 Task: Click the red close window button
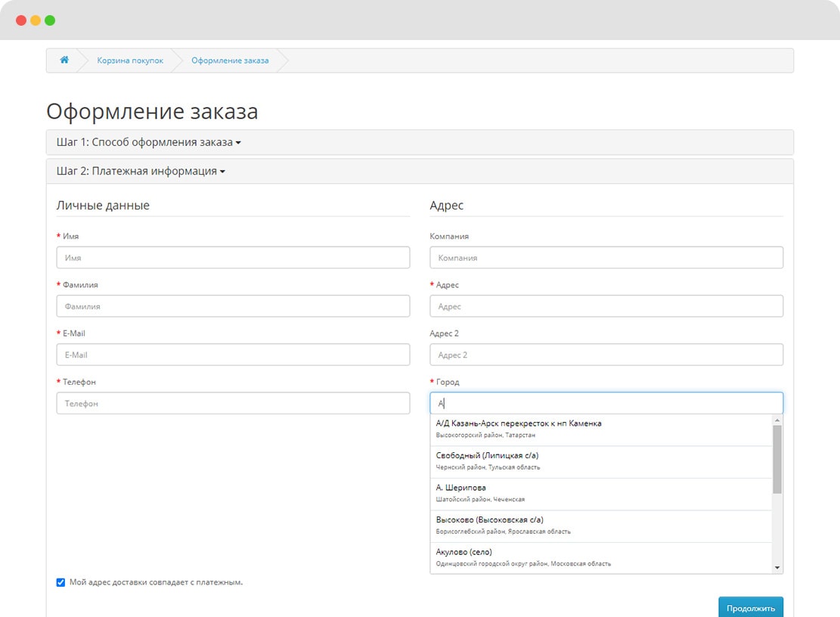click(x=21, y=20)
